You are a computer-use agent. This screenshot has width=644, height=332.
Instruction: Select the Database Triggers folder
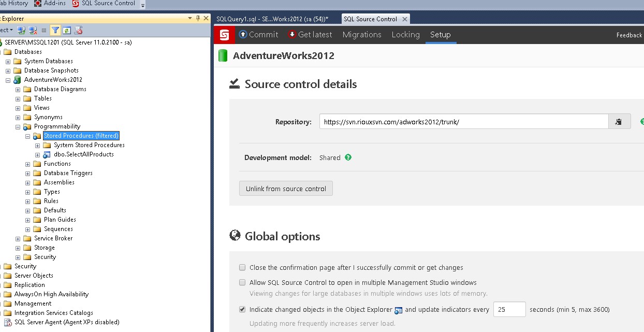click(68, 173)
